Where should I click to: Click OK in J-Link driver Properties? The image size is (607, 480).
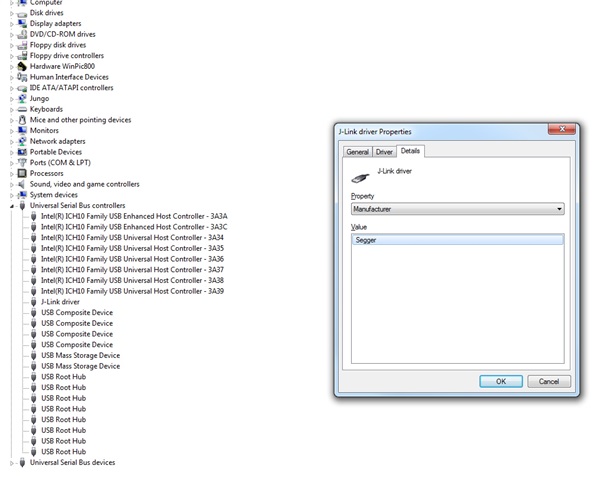[x=501, y=381]
